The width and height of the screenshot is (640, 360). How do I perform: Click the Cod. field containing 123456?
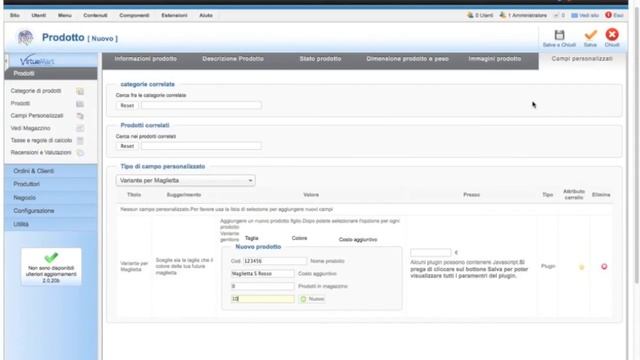(x=274, y=261)
